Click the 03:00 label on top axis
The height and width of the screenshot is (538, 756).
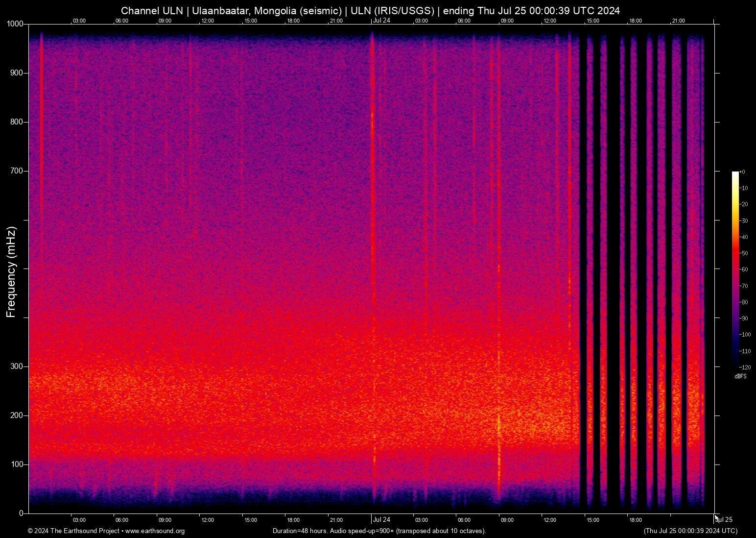click(79, 21)
